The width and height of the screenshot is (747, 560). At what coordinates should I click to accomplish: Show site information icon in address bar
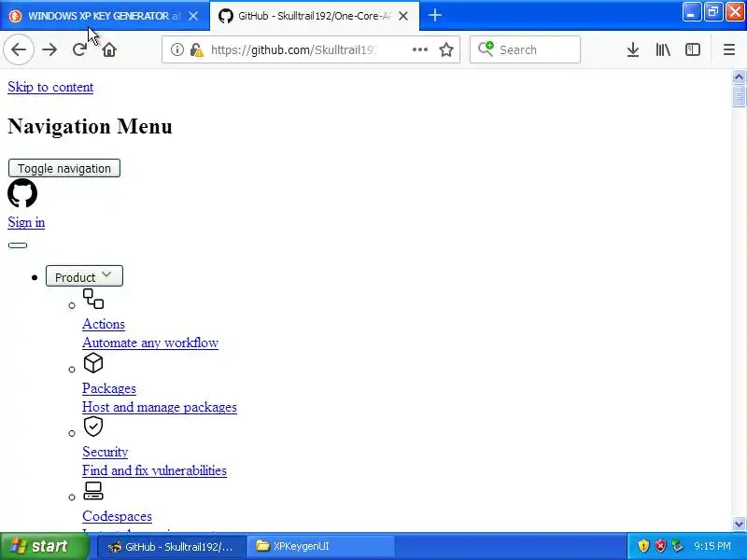pos(176,49)
